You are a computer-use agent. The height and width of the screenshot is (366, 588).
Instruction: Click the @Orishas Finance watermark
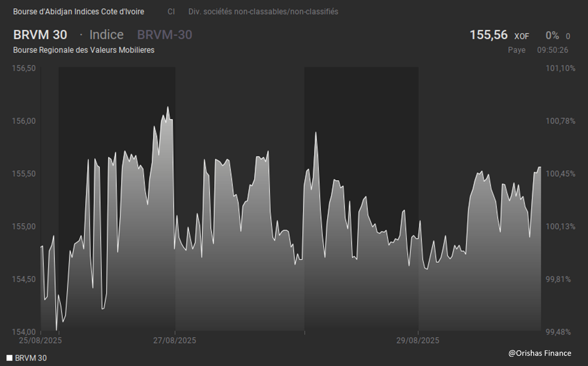(x=540, y=353)
